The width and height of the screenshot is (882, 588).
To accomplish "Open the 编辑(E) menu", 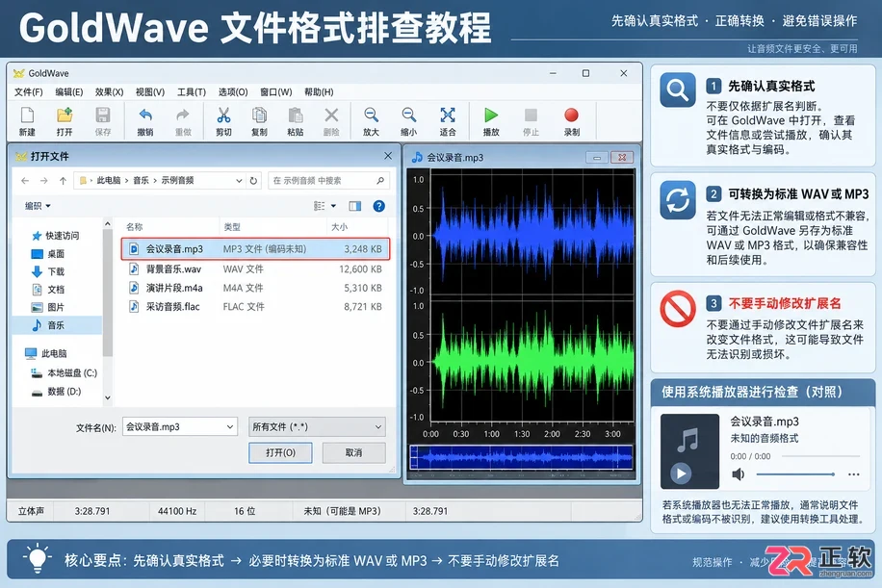I will coord(68,91).
